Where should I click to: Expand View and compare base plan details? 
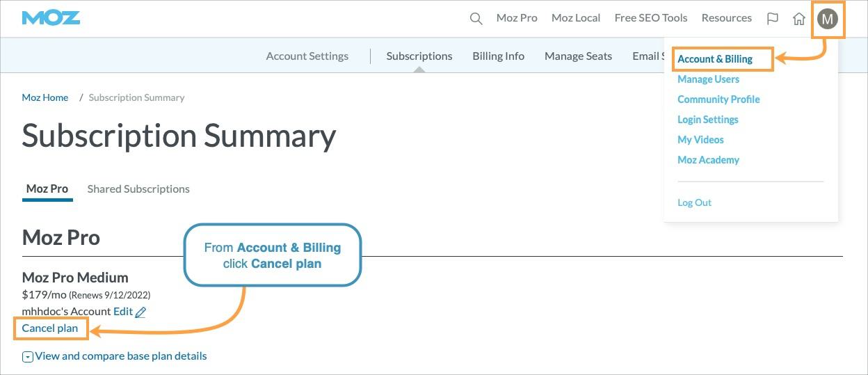click(115, 356)
